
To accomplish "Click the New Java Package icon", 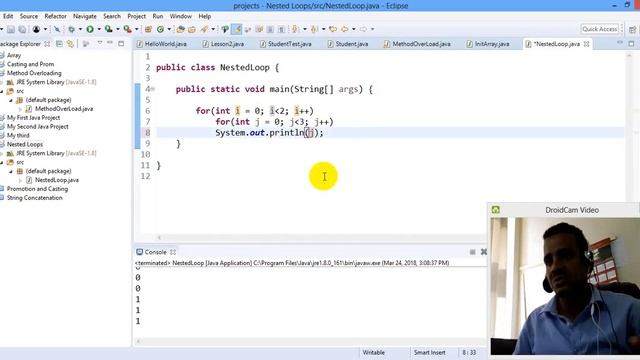I will pyautogui.click(x=148, y=29).
